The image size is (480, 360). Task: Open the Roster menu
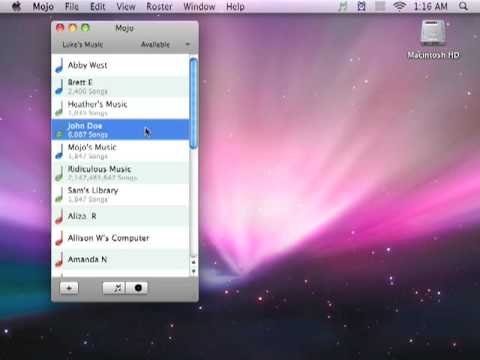click(159, 7)
